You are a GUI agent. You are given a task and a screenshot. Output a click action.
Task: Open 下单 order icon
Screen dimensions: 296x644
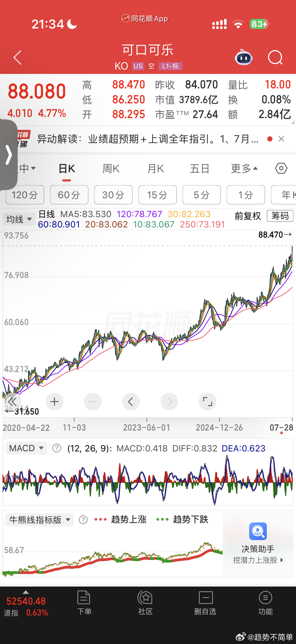click(84, 603)
